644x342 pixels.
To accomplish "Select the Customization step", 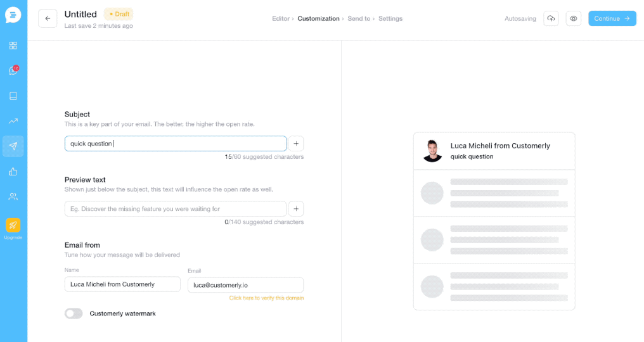I will coord(318,18).
